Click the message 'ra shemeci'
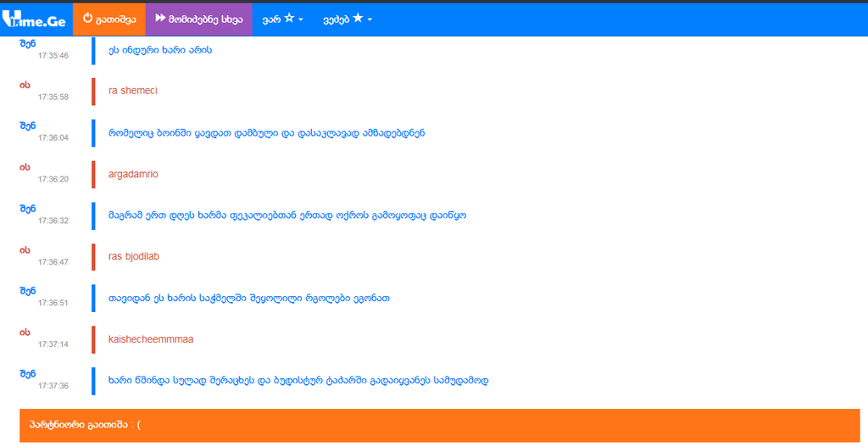Screen dimensions: 868x447 [x=133, y=91]
